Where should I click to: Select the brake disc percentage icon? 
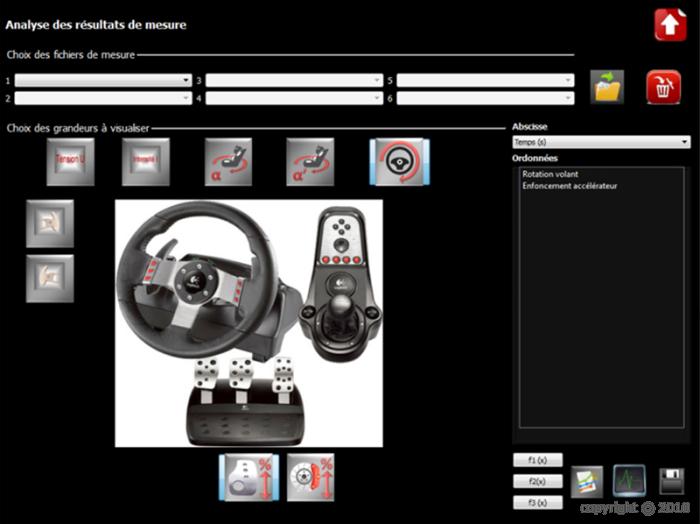311,478
